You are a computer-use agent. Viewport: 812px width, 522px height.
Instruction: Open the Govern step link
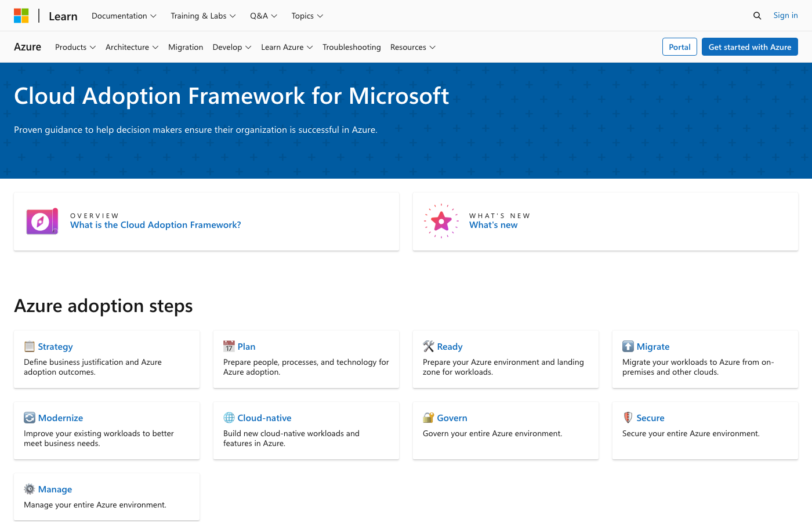[452, 418]
